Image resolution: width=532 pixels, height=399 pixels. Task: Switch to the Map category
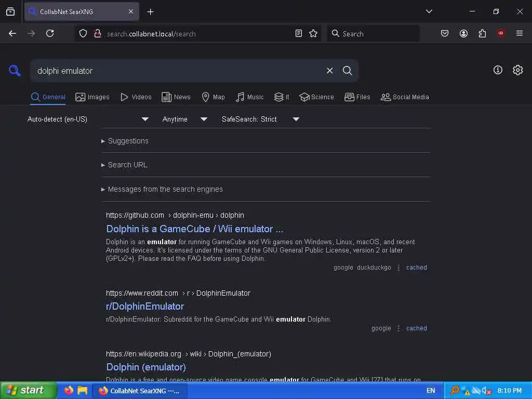(213, 97)
